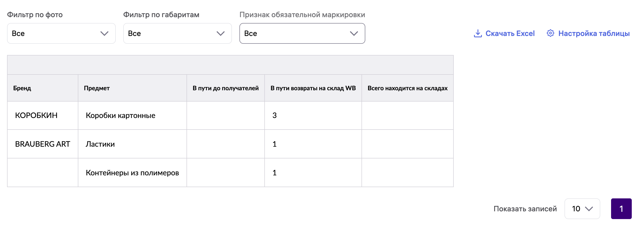
Task: Sort by the Бренд column header
Action: [22, 88]
